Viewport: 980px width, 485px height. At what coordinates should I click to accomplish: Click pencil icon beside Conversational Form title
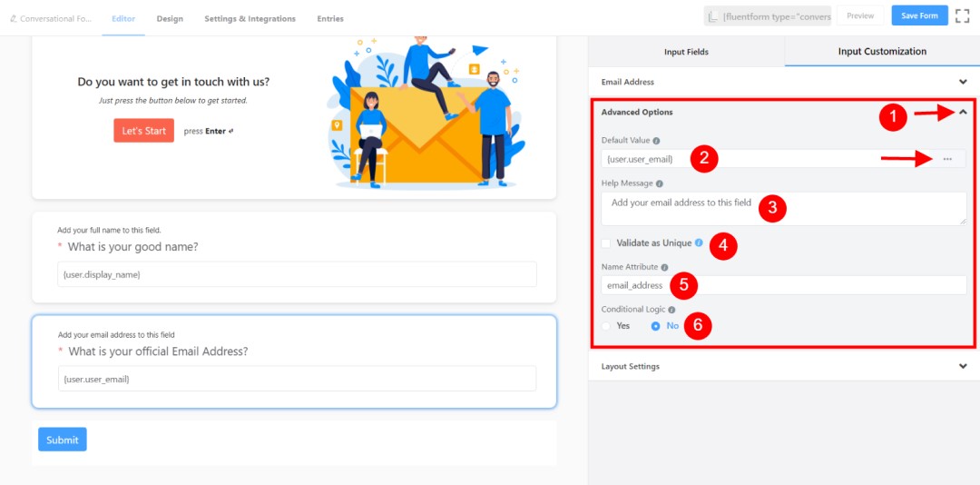(x=14, y=19)
